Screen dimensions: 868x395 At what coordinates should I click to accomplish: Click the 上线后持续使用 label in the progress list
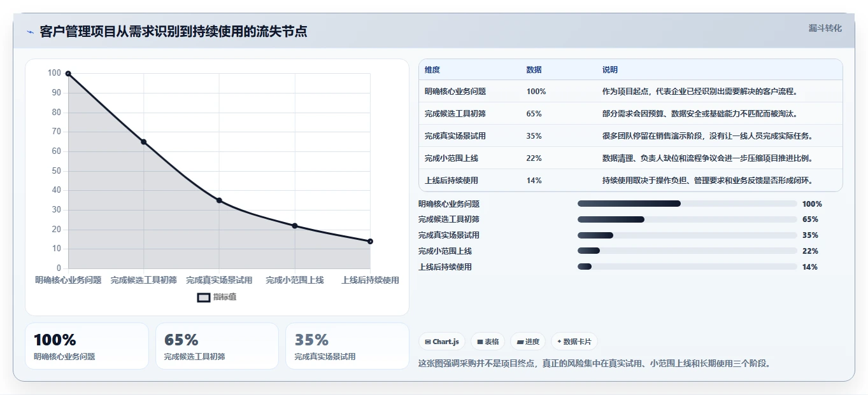click(445, 267)
